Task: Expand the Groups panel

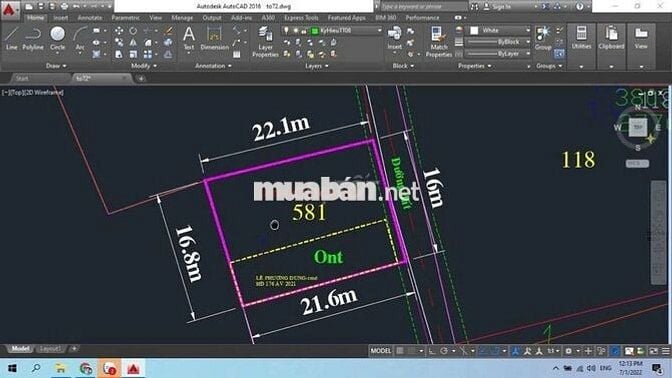Action: (549, 66)
